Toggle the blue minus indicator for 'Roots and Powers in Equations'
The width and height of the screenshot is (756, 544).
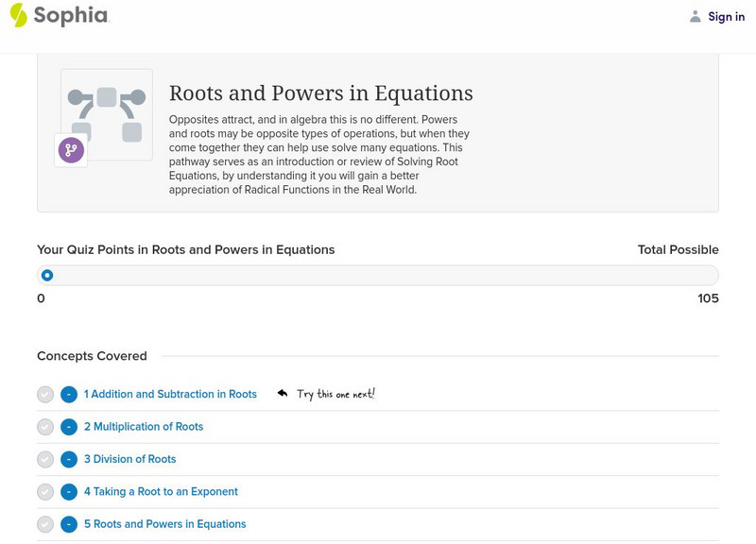pyautogui.click(x=66, y=523)
